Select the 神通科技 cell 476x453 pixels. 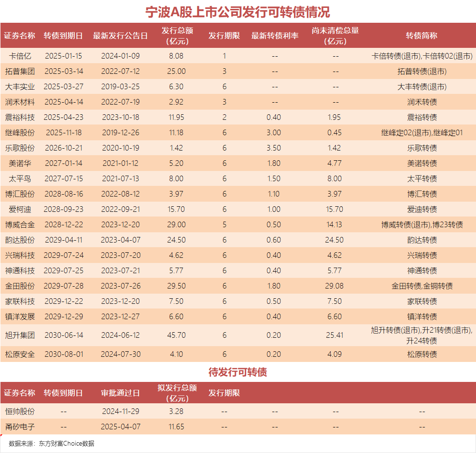pyautogui.click(x=20, y=270)
